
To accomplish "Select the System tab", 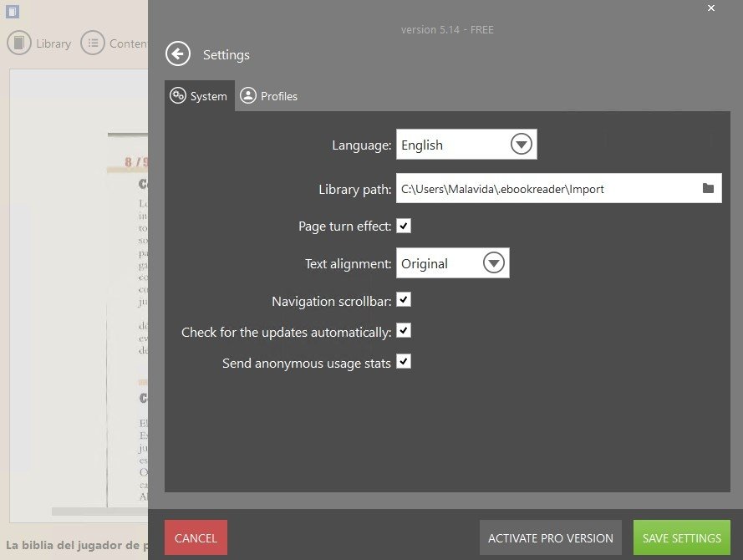I will (200, 96).
